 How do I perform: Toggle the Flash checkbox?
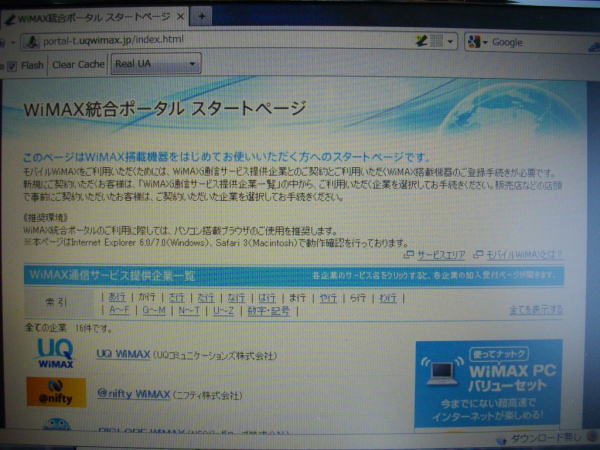coord(12,66)
